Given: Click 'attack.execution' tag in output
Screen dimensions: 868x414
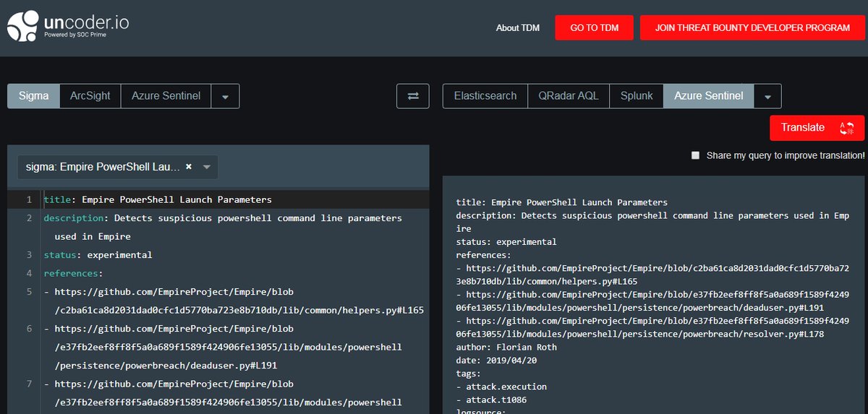Looking at the screenshot, I should [501, 387].
